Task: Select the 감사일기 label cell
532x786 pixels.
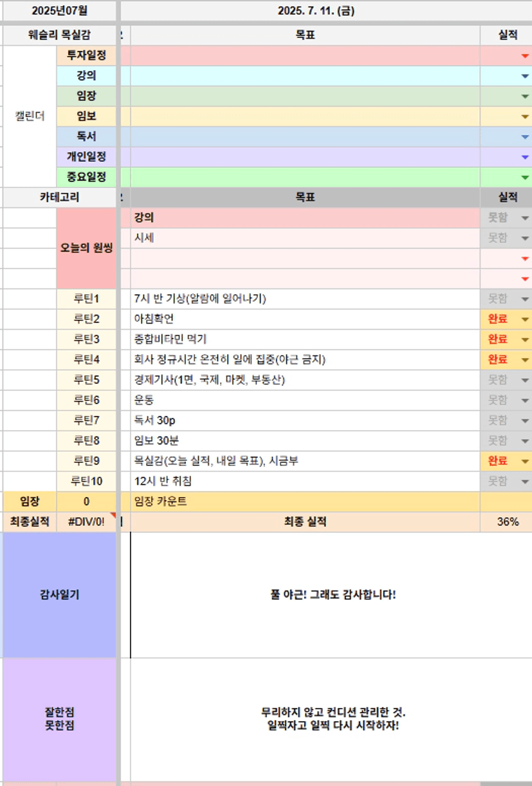Action: [59, 595]
